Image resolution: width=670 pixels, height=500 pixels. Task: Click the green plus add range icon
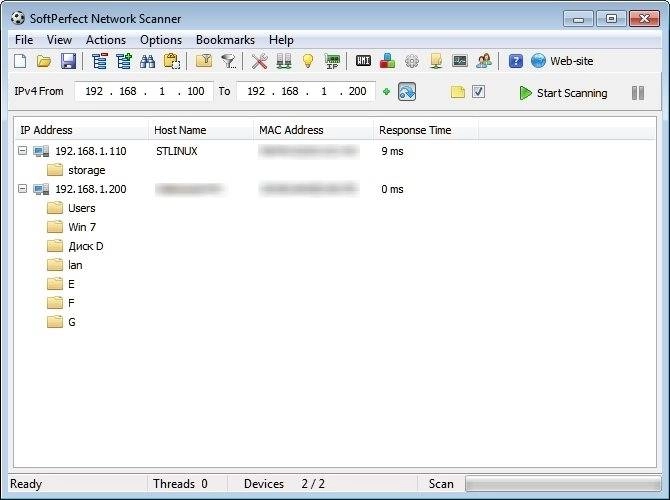(386, 91)
